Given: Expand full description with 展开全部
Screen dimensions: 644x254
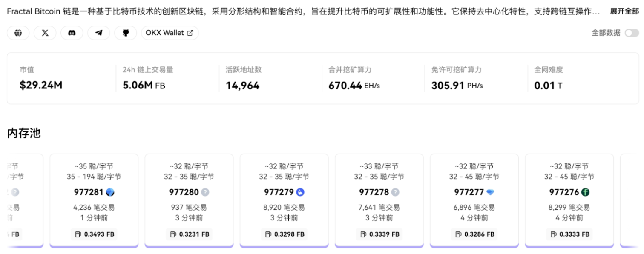Looking at the screenshot, I should (x=624, y=11).
